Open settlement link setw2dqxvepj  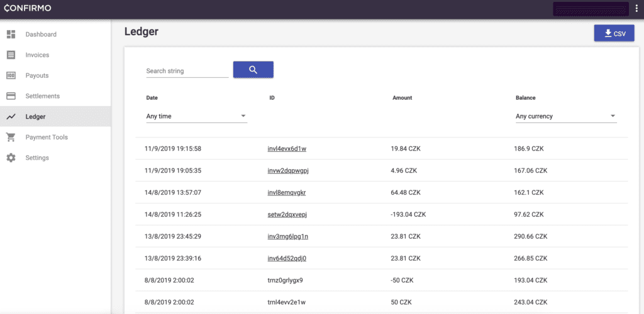(x=287, y=214)
